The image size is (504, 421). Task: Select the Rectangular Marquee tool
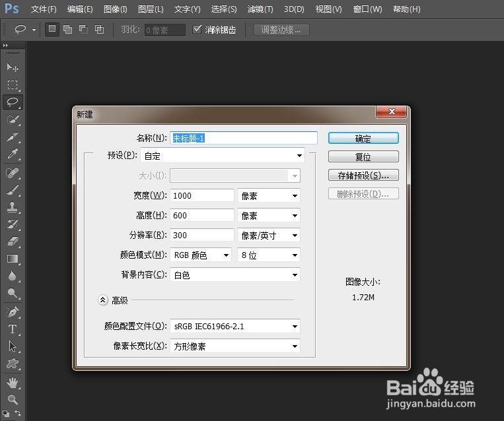[x=13, y=84]
